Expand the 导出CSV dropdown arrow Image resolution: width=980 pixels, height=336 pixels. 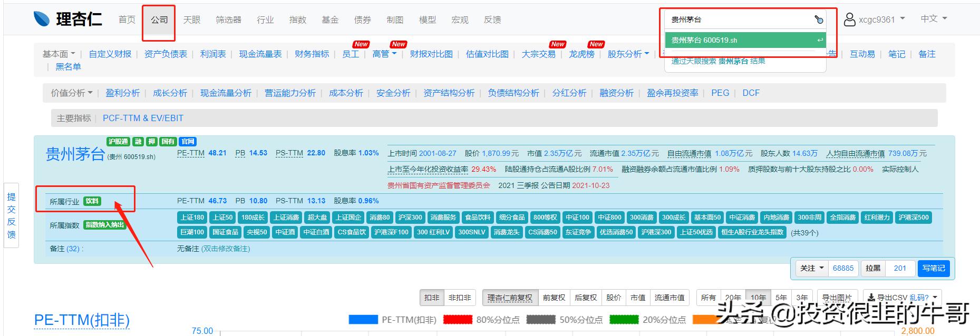935,298
